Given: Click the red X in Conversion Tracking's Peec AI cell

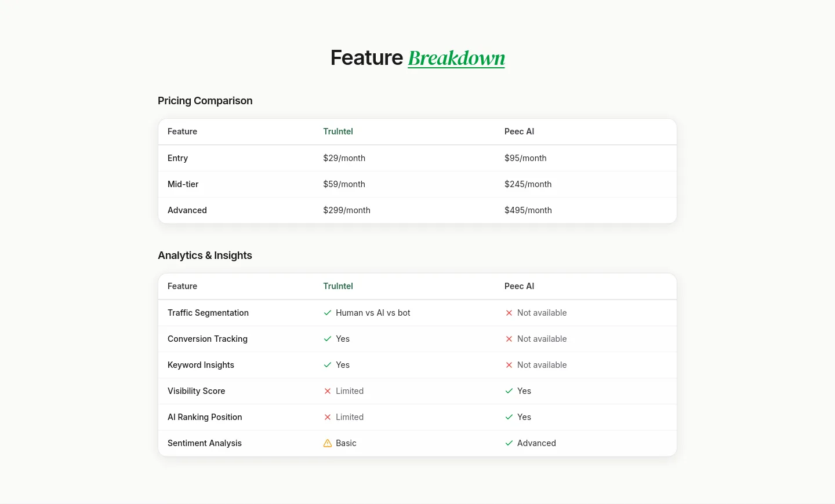Looking at the screenshot, I should coord(509,339).
